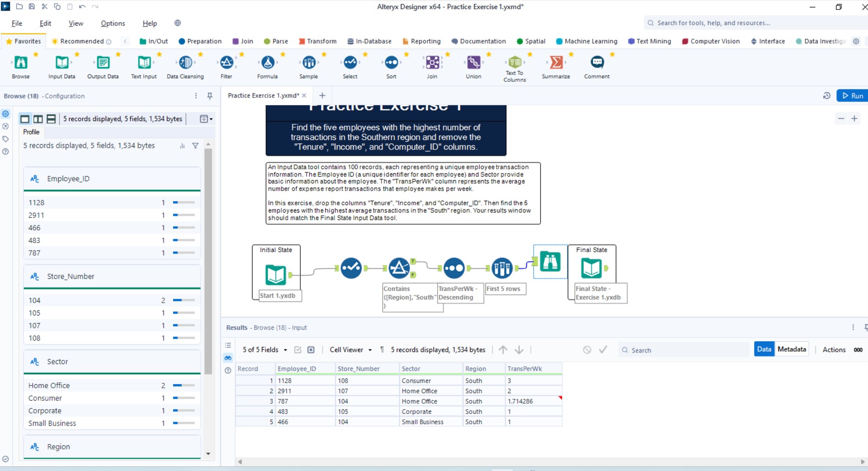
Task: Pin the Configuration panel
Action: pyautogui.click(x=210, y=96)
